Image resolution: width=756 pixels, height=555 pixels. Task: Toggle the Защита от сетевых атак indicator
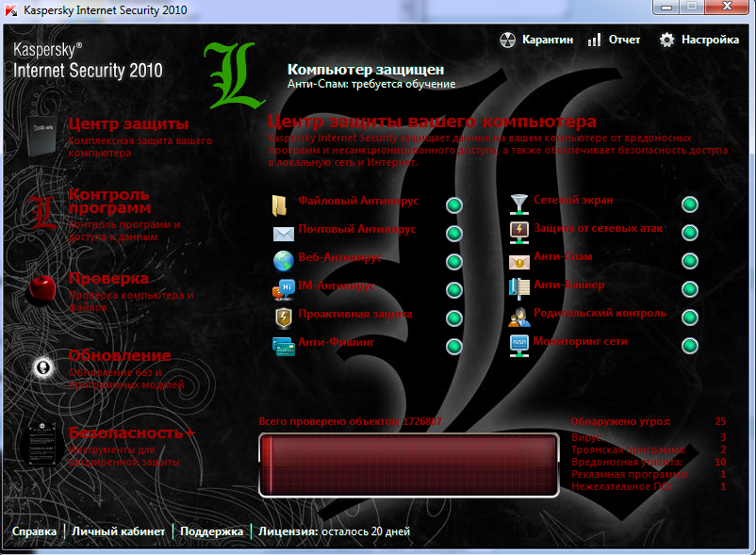(690, 233)
